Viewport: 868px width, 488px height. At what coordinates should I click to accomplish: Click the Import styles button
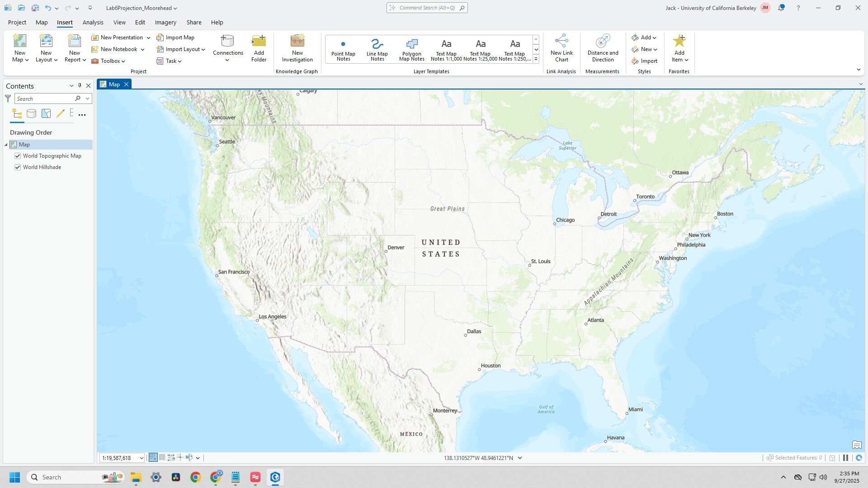click(x=645, y=61)
